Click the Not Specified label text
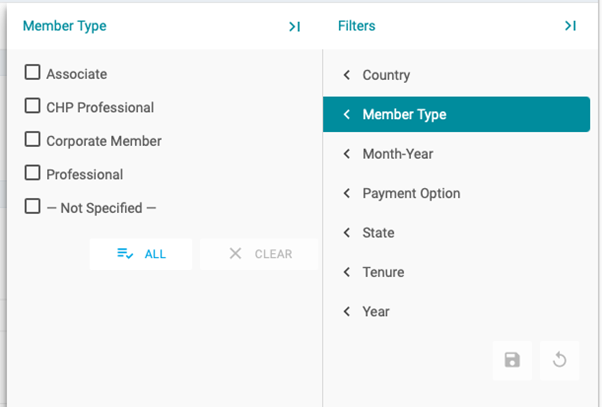This screenshot has width=602, height=407. (101, 208)
